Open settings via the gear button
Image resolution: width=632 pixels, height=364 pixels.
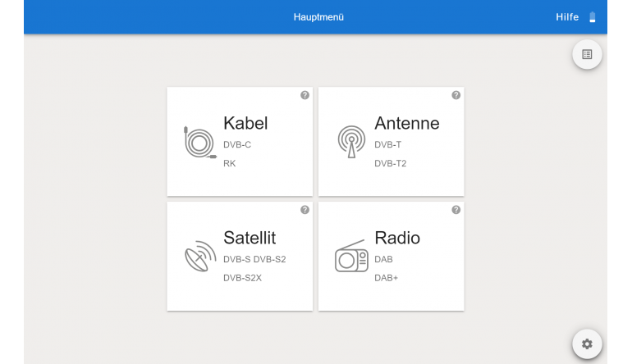click(x=587, y=344)
